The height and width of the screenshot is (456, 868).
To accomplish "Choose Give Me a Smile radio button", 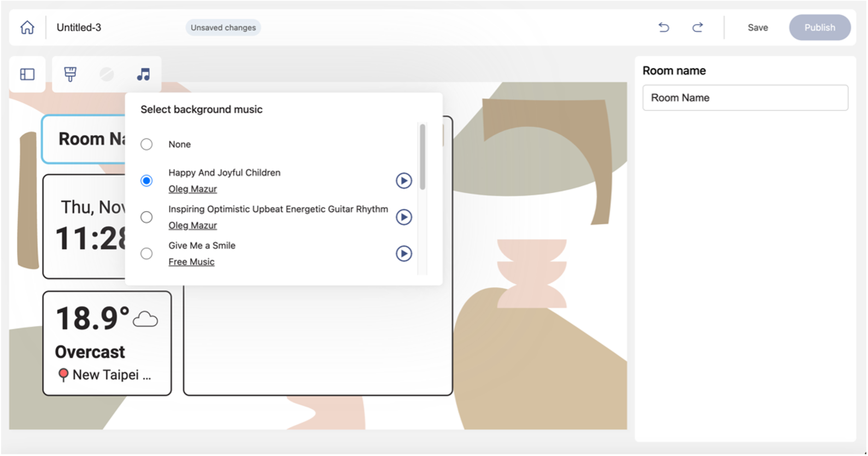I will coord(146,254).
